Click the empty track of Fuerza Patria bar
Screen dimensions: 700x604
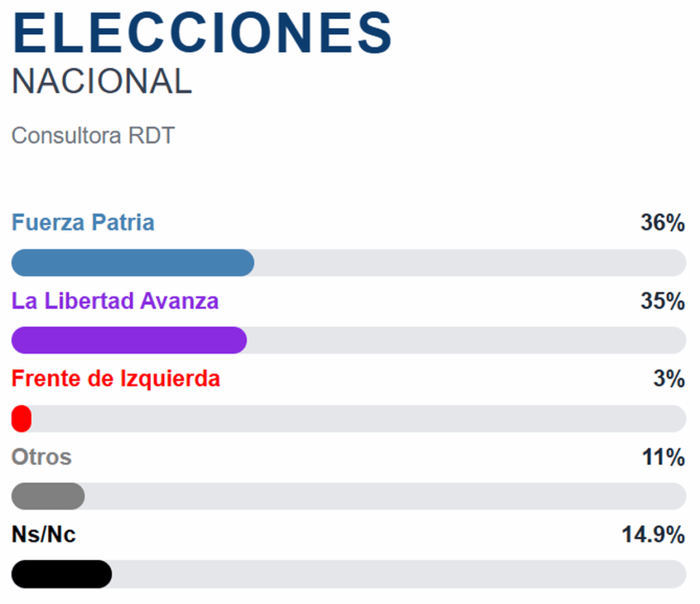[470, 263]
